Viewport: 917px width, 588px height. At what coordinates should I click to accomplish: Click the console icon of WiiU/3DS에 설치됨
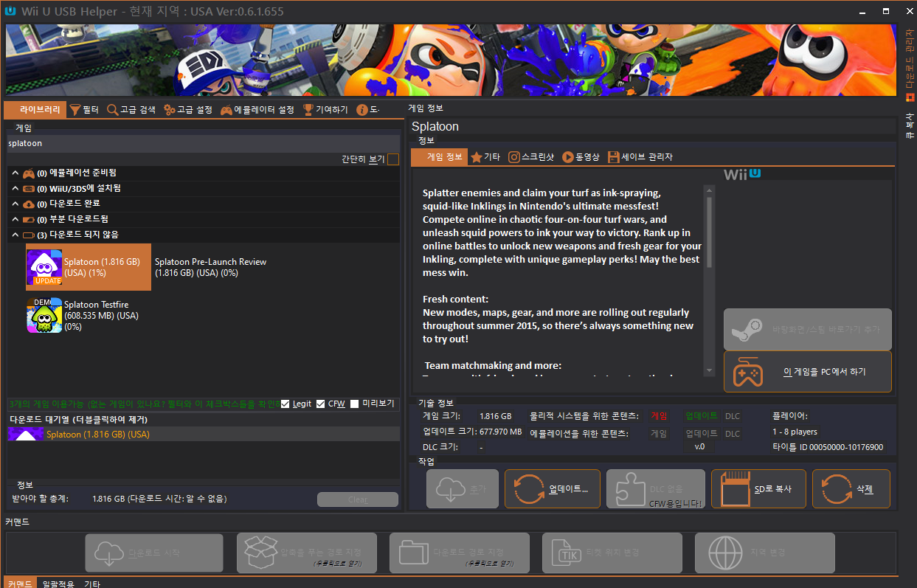pyautogui.click(x=29, y=188)
